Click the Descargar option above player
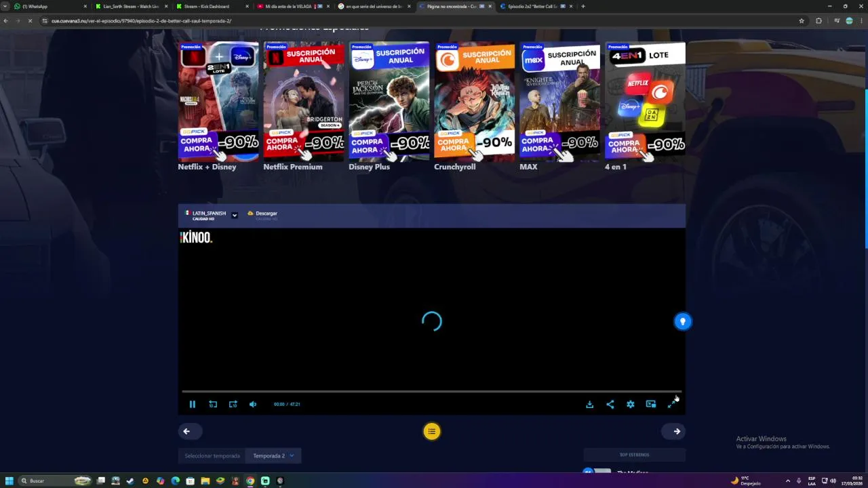Viewport: 868px width, 488px height. pyautogui.click(x=262, y=215)
